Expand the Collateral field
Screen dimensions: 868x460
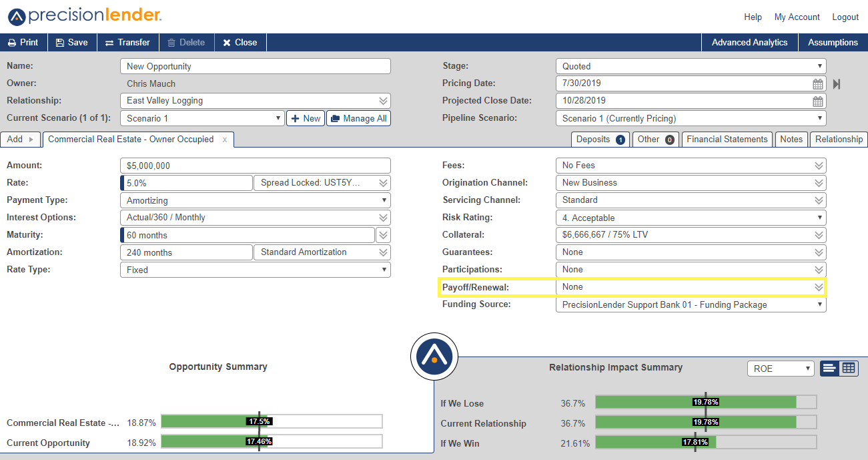click(x=691, y=235)
